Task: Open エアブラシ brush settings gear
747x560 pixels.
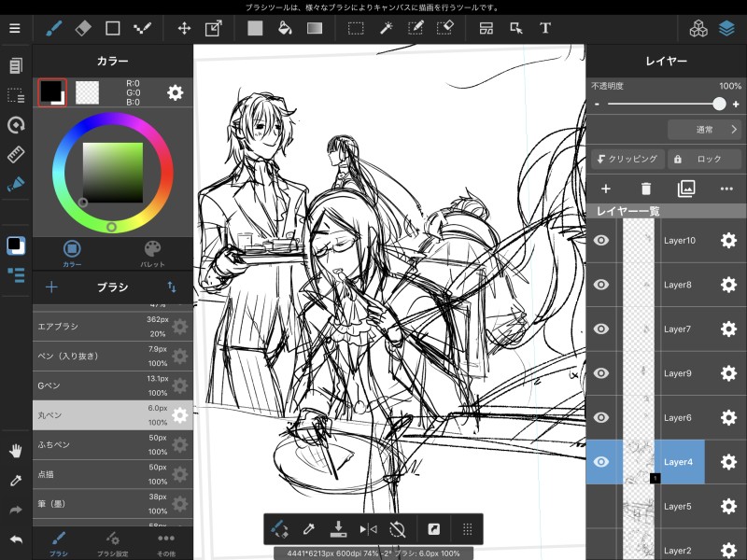Action: pos(179,327)
